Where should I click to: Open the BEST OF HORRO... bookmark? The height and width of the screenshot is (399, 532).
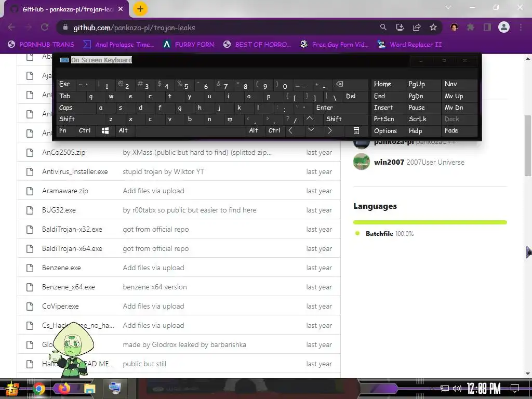point(257,45)
